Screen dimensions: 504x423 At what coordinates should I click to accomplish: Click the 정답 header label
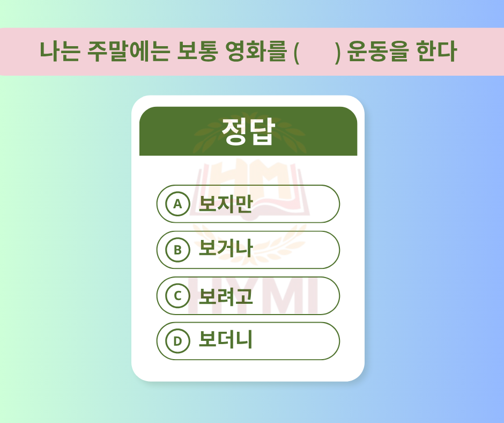(x=248, y=131)
